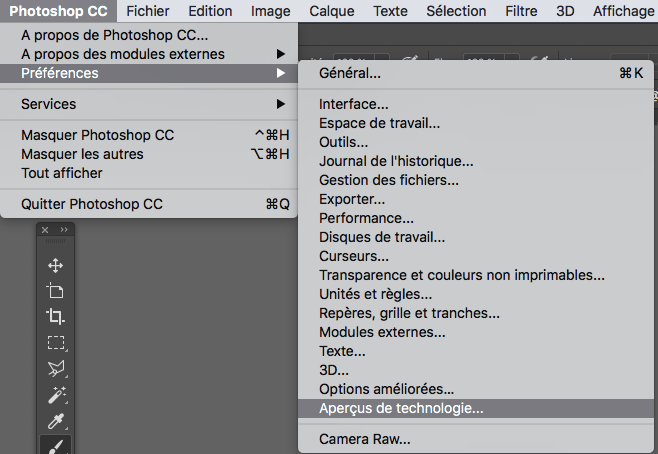Open Aperçus de technologie... preferences

click(476, 408)
